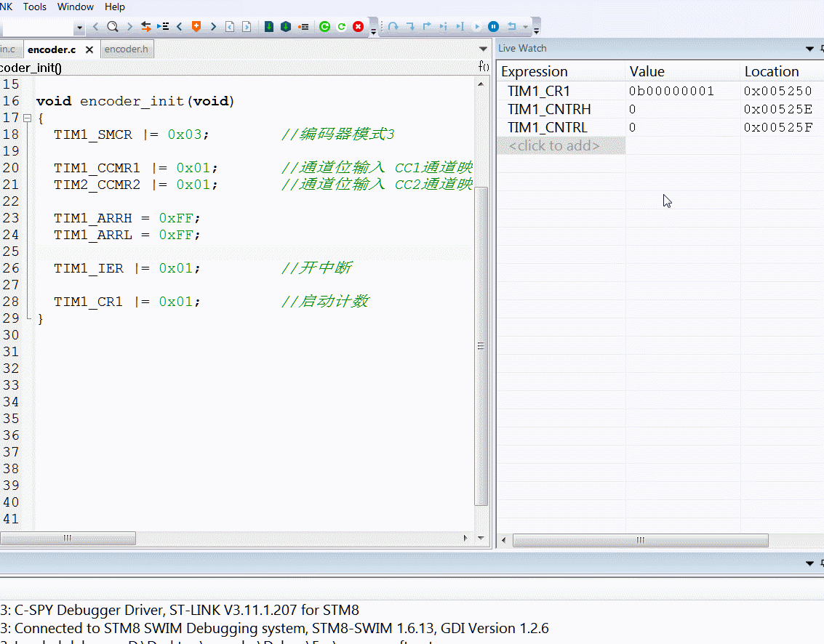Screen dimensions: 824x644
Task: Open the Tools menu
Action: (x=34, y=7)
